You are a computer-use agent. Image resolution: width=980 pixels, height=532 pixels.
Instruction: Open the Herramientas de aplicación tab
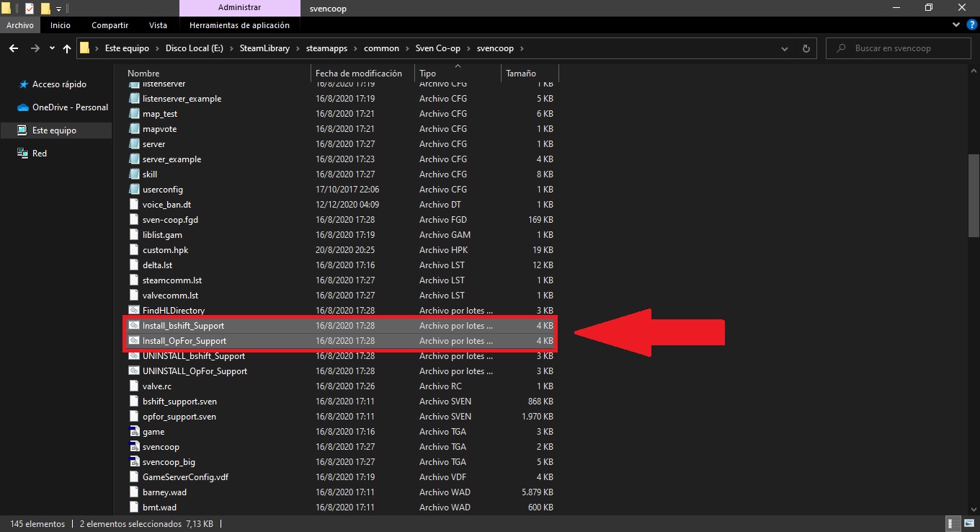239,25
